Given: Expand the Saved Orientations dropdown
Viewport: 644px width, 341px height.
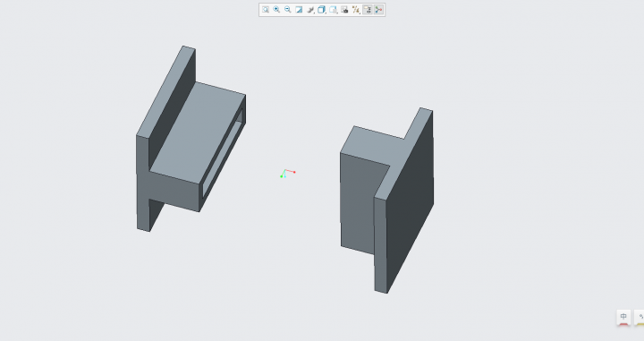Looking at the screenshot, I should tap(333, 10).
